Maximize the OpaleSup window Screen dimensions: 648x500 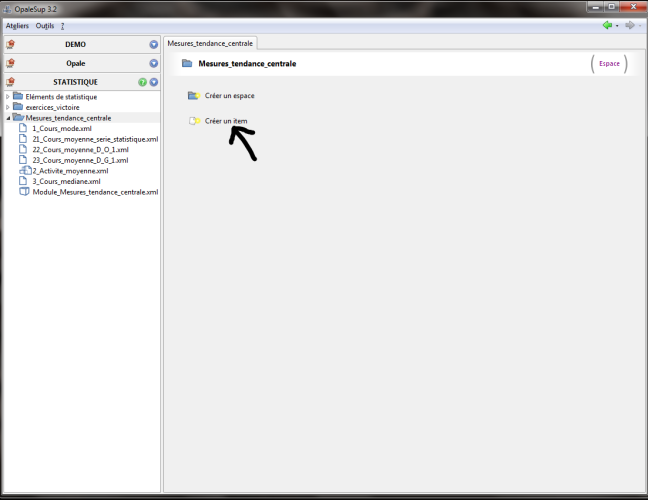point(612,7)
